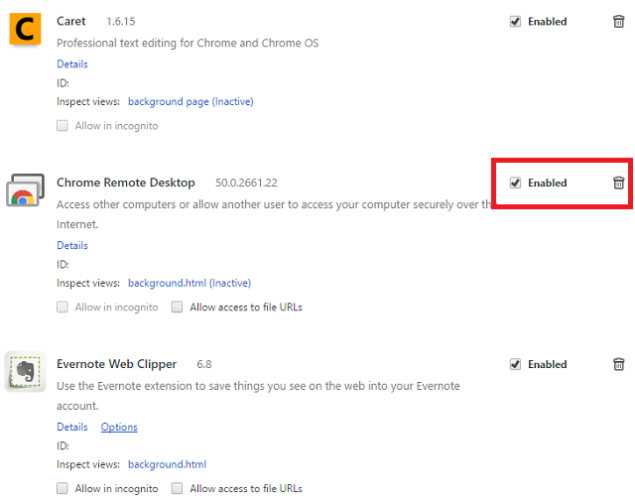Screen dimensions: 635x500
Task: Open Evernote Web Clipper Options link
Action: (x=119, y=427)
